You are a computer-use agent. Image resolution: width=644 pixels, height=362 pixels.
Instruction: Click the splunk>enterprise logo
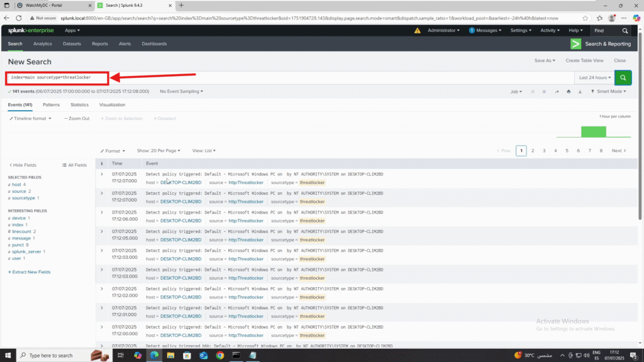pyautogui.click(x=31, y=30)
